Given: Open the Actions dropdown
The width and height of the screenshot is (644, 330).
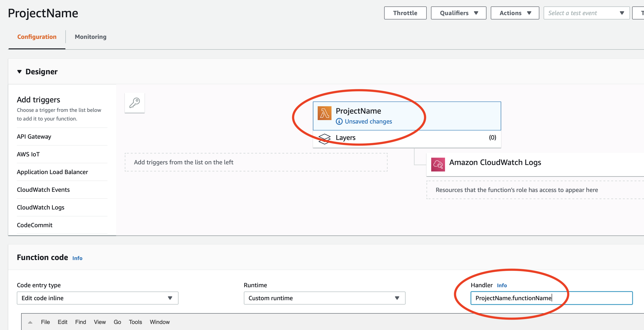Looking at the screenshot, I should tap(515, 13).
